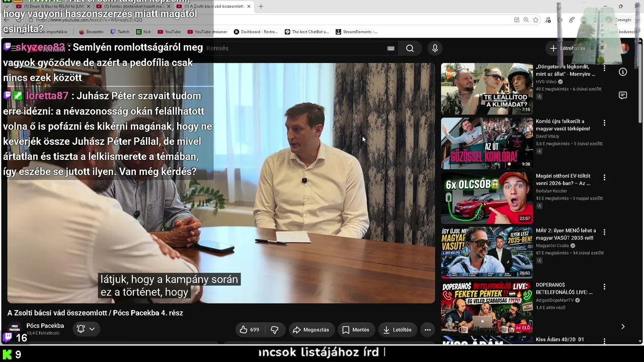Open more actions ellipsis below the video
644x362 pixels.
click(428, 330)
